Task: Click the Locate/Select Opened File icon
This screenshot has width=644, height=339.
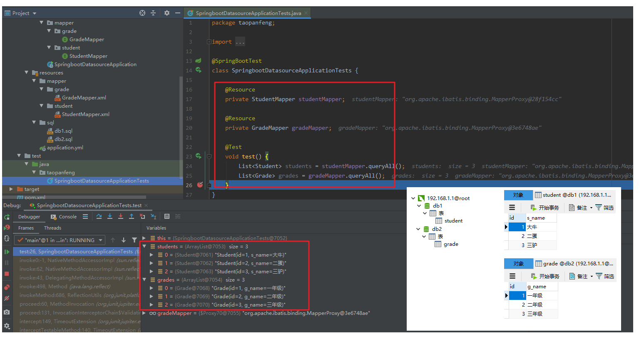Action: click(x=142, y=13)
